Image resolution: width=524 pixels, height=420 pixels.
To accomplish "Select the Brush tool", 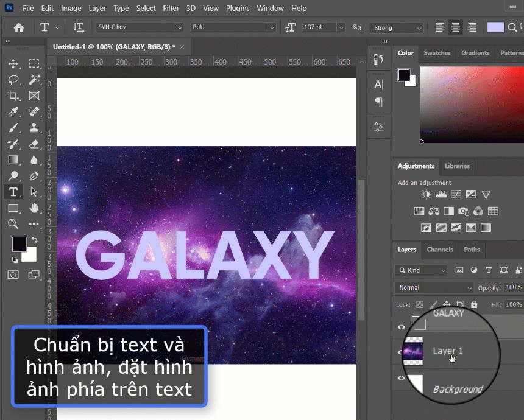I will click(13, 128).
